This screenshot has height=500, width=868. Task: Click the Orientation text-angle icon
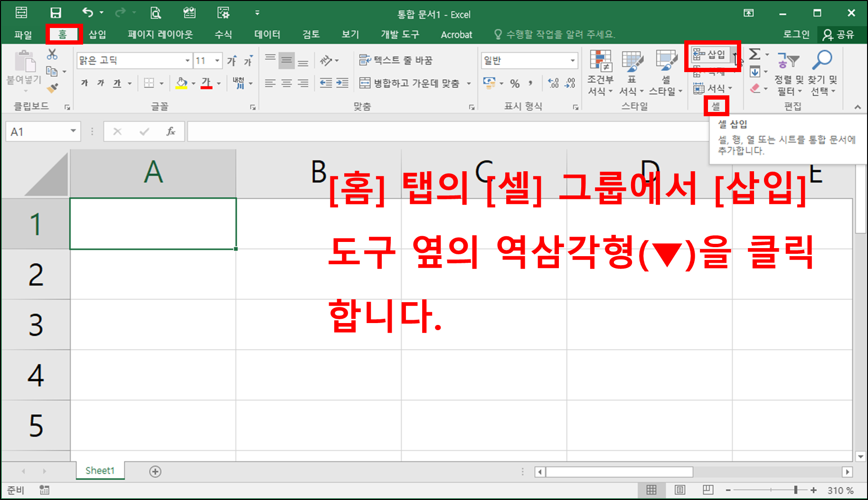(x=326, y=60)
